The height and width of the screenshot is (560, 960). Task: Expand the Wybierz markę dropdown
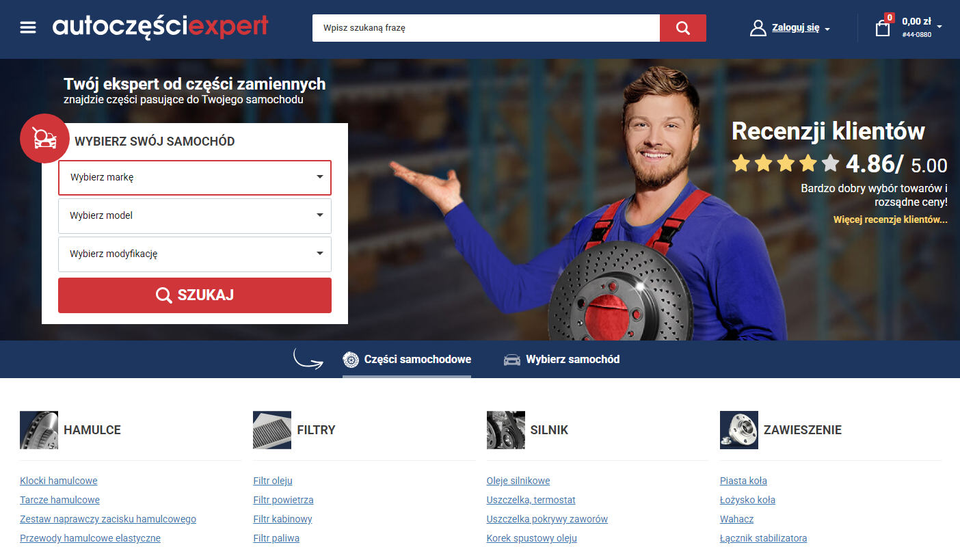[195, 178]
